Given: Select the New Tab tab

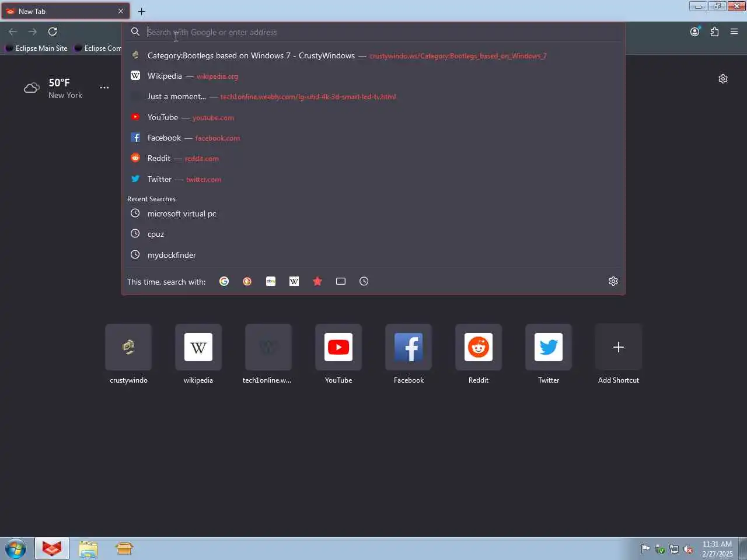Looking at the screenshot, I should (65, 11).
